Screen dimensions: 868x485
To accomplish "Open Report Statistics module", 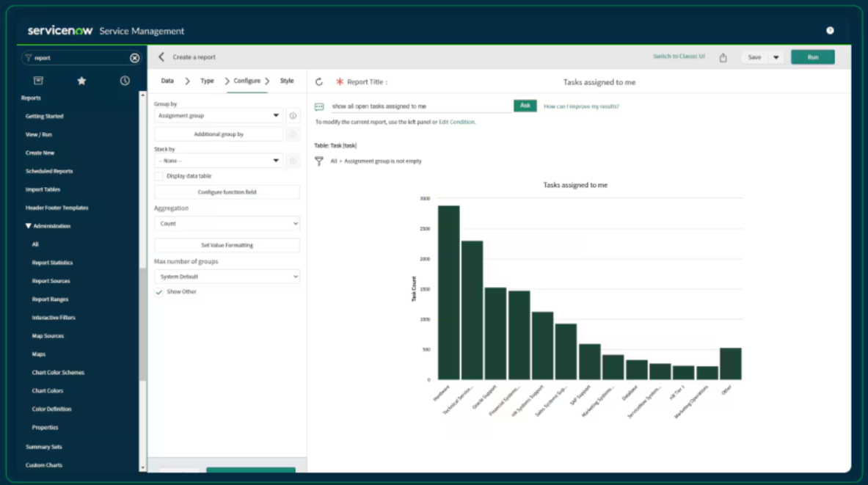I will coord(52,263).
